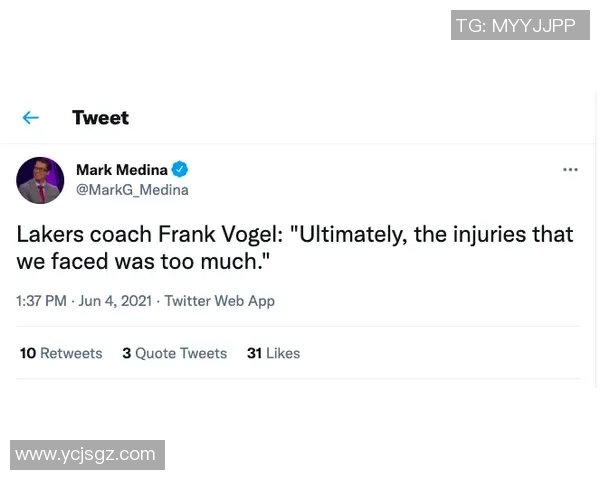Image resolution: width=600 pixels, height=480 pixels.
Task: Click the Tweet page heading
Action: [x=100, y=118]
